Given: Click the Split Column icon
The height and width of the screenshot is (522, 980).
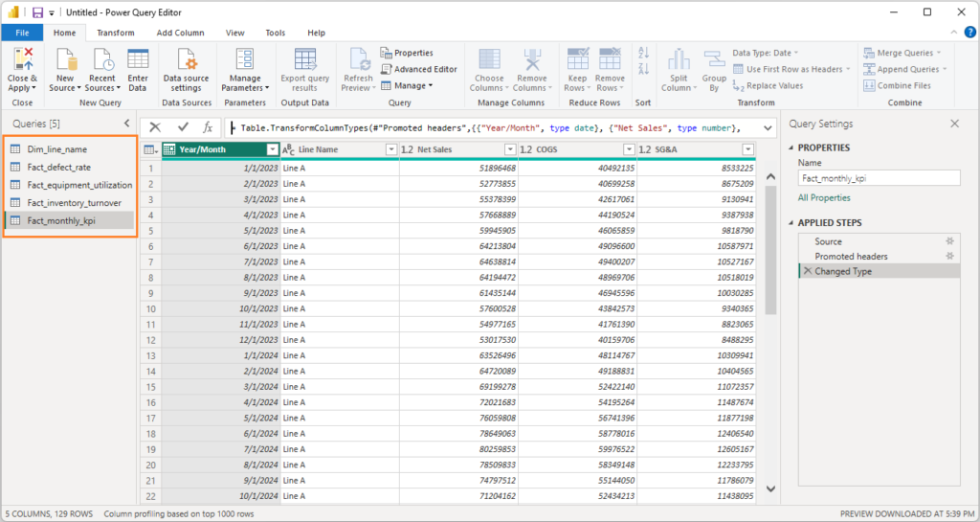Looking at the screenshot, I should click(x=679, y=60).
